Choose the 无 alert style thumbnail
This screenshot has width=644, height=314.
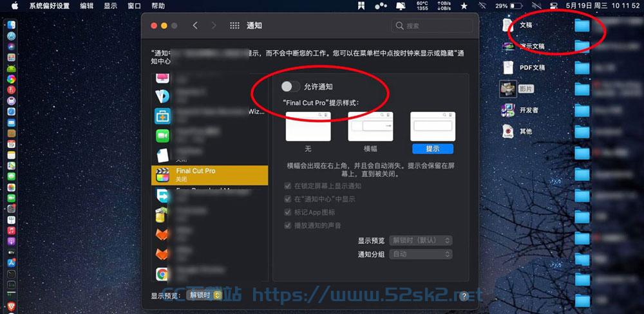308,126
